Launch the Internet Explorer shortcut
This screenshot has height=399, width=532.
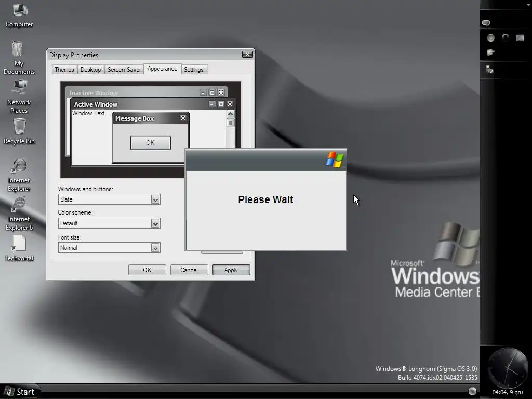click(x=19, y=176)
